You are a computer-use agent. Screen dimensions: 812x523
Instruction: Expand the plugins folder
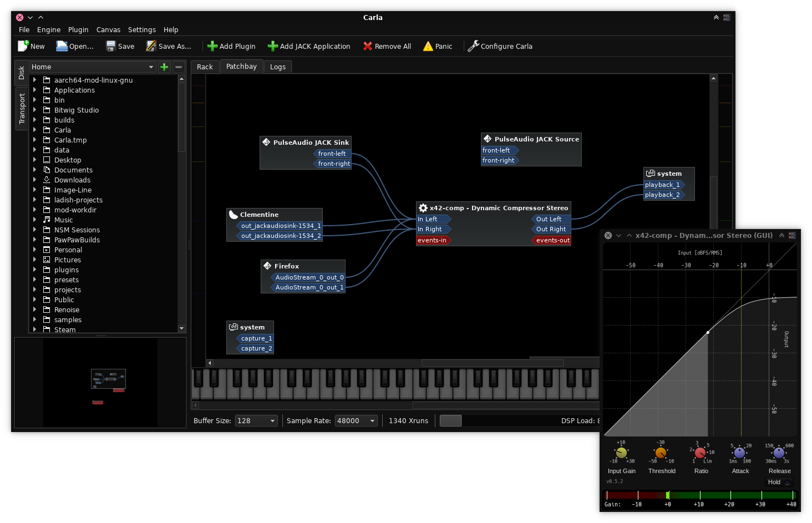tap(35, 270)
